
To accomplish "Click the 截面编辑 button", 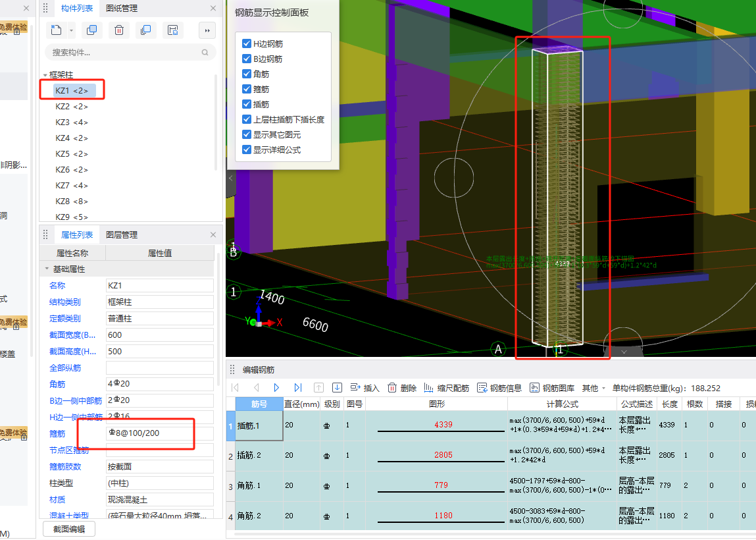I will (69, 529).
